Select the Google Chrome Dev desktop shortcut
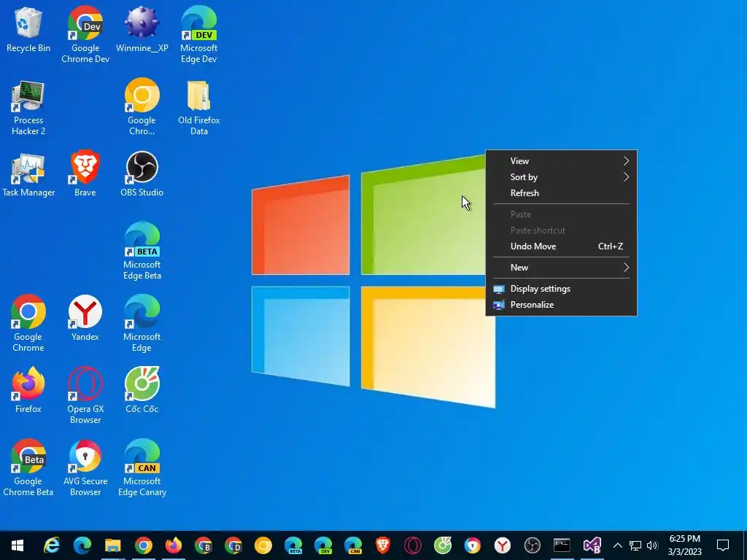The width and height of the screenshot is (747, 560). pyautogui.click(x=85, y=34)
